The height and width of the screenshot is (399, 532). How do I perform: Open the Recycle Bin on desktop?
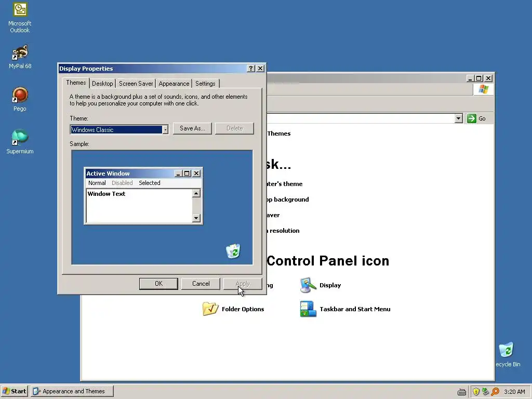point(507,354)
